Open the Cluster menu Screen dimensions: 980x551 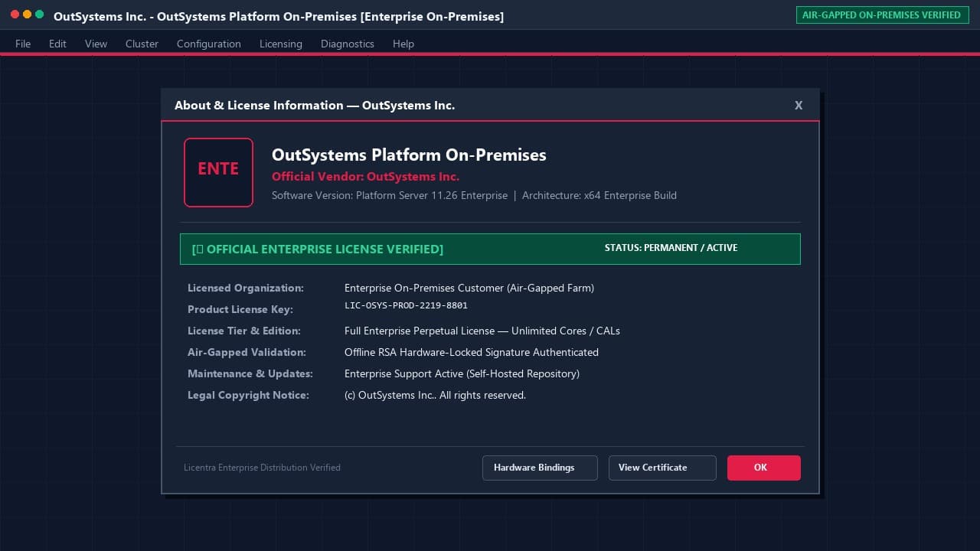(x=142, y=44)
